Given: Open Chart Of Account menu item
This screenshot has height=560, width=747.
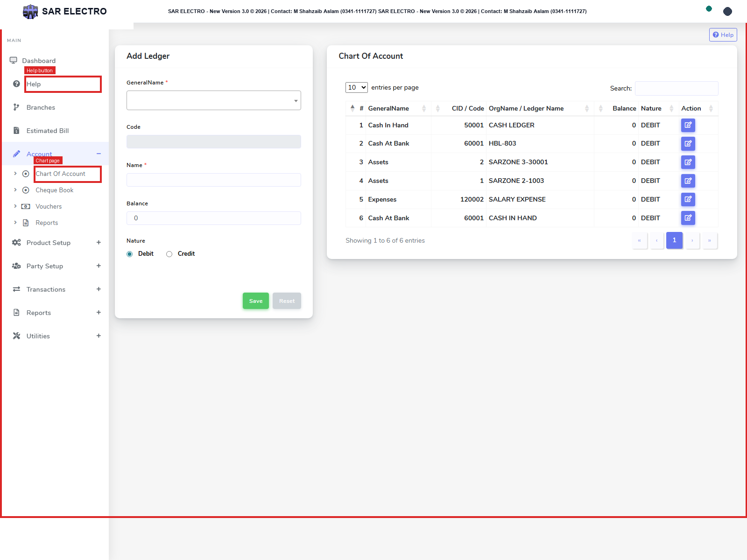Looking at the screenshot, I should [x=60, y=174].
